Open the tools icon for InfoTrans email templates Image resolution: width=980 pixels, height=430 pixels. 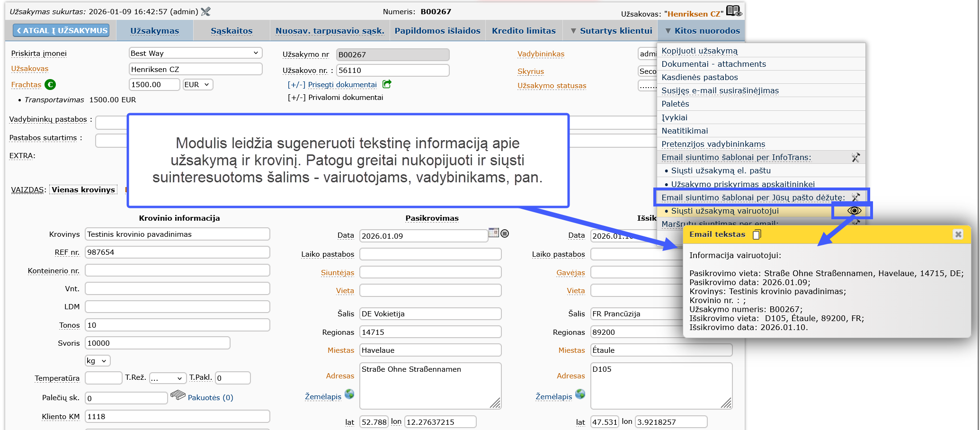click(x=855, y=157)
